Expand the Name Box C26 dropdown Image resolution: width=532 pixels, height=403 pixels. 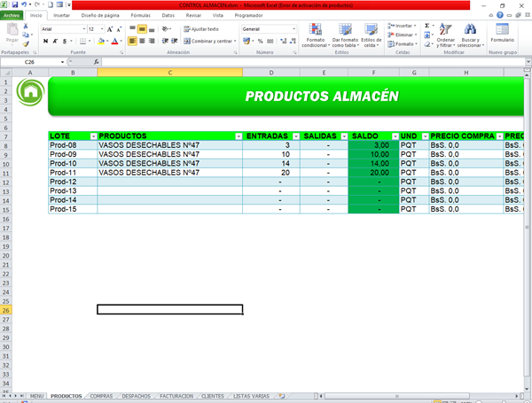62,62
